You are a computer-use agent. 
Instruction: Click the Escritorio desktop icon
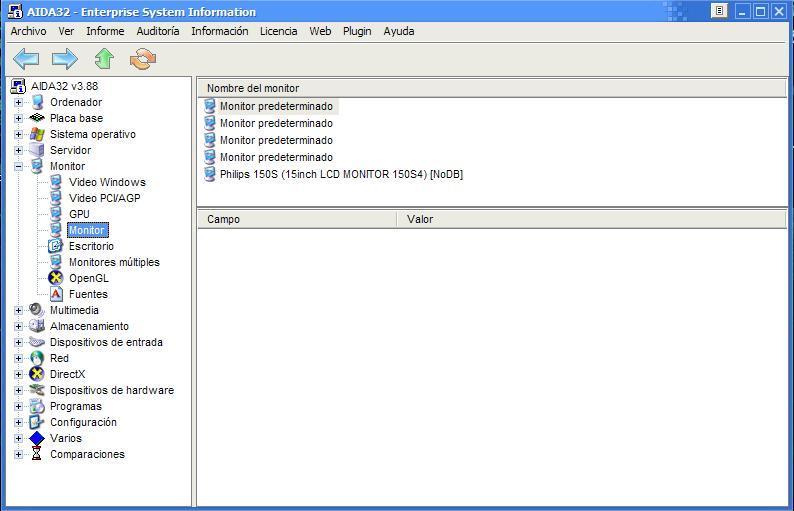56,246
